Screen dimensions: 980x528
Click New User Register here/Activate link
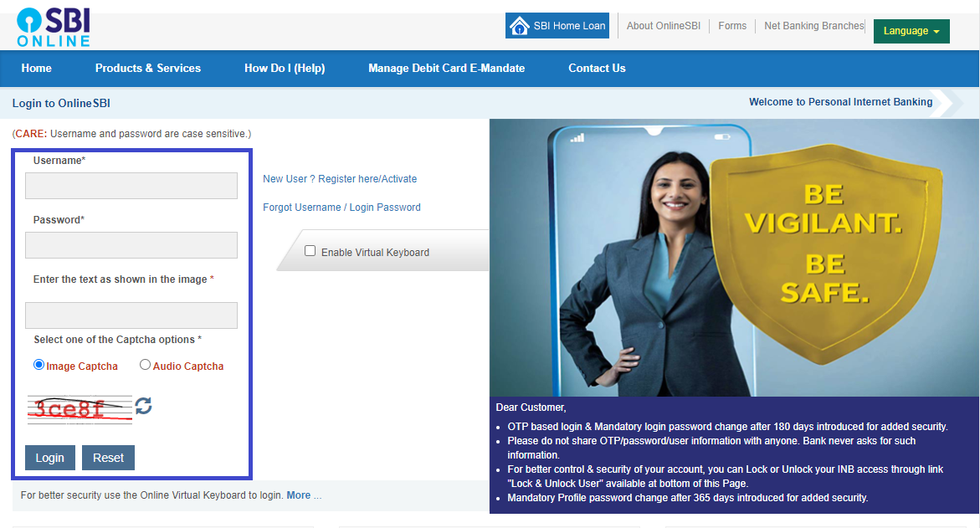[340, 179]
